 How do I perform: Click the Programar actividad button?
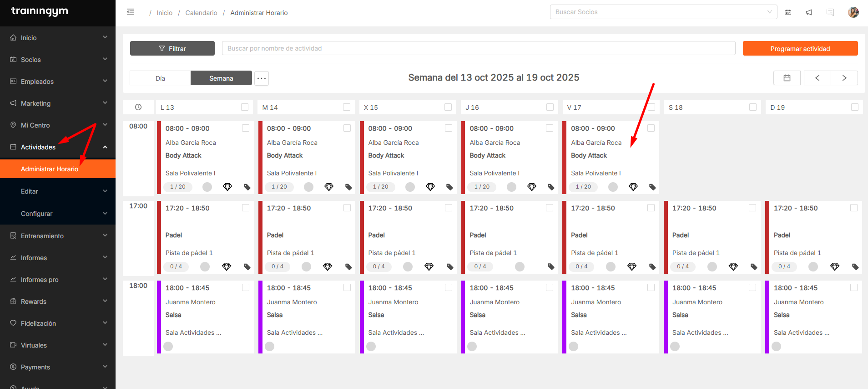tap(800, 49)
